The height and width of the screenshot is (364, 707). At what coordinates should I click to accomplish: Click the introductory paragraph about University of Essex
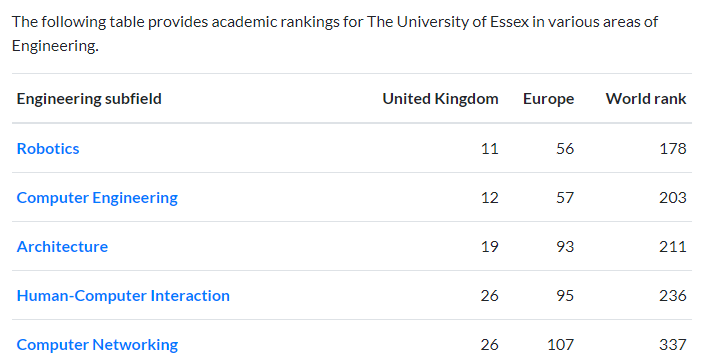335,34
